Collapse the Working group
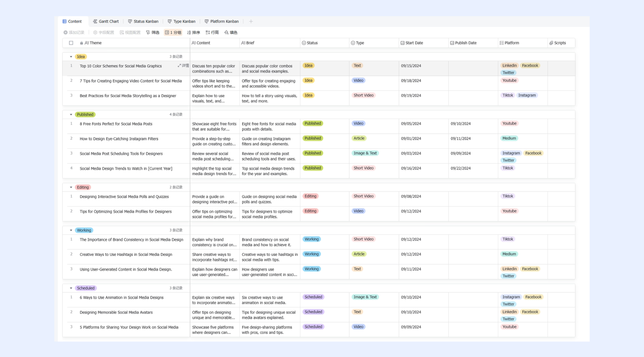 click(x=71, y=230)
